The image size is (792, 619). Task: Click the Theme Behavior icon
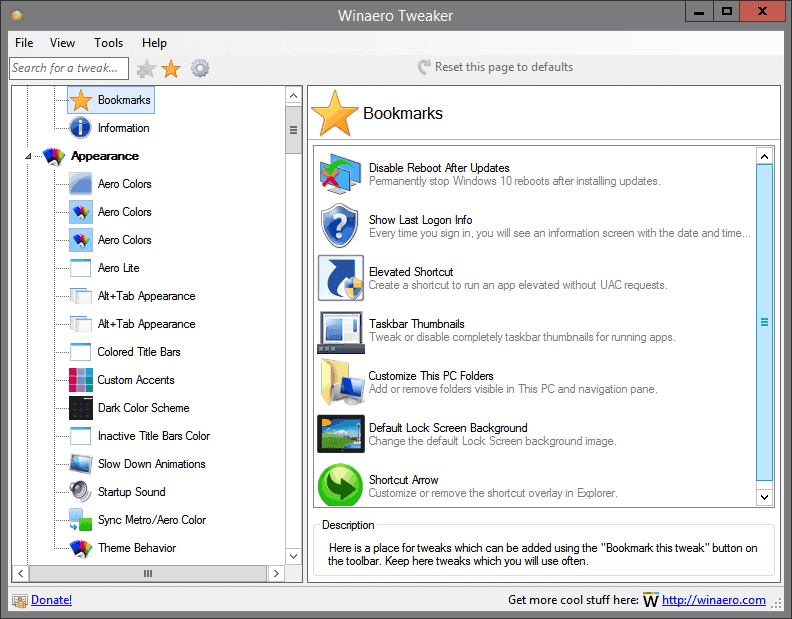tap(81, 548)
